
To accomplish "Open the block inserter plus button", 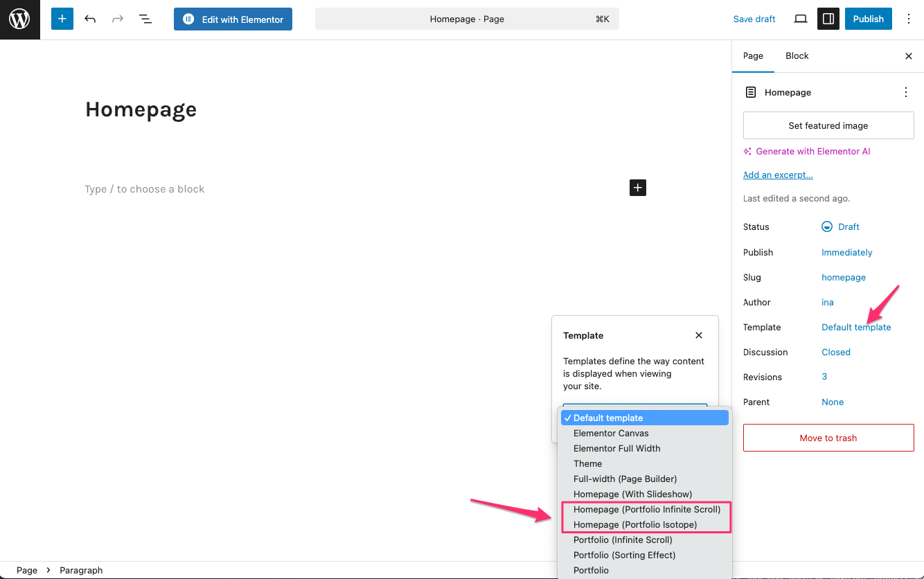I will [x=62, y=19].
